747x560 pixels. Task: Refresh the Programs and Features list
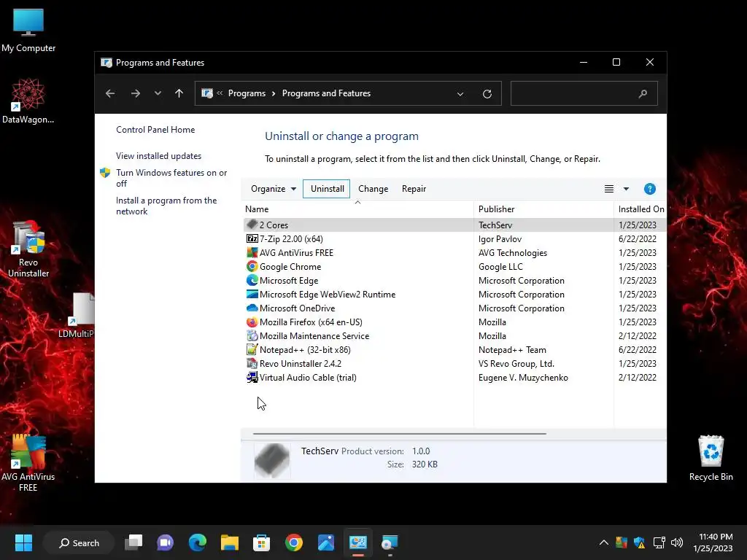pos(487,94)
